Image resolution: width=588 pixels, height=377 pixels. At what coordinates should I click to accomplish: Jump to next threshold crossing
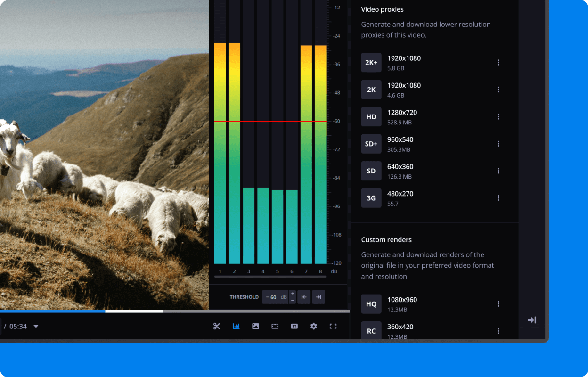pos(318,297)
